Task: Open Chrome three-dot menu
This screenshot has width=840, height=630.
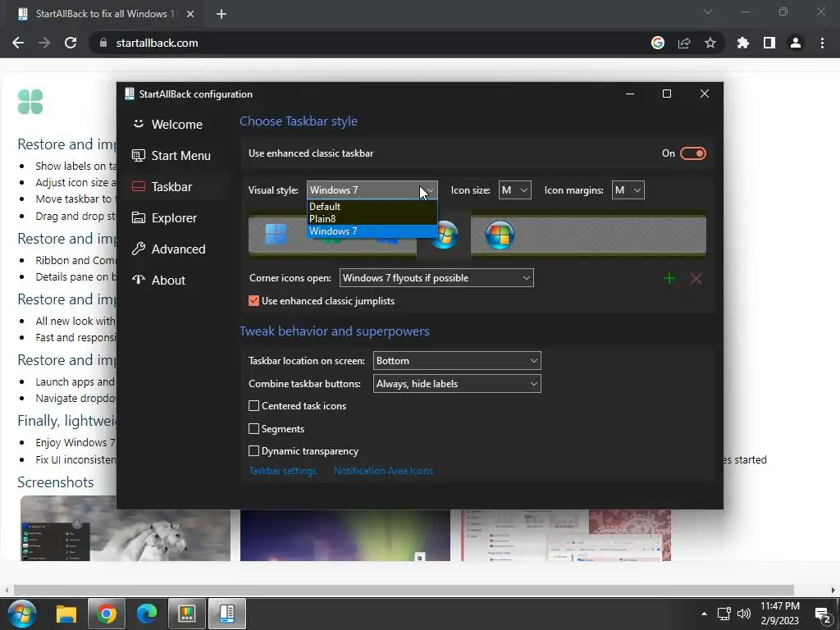Action: 822,43
